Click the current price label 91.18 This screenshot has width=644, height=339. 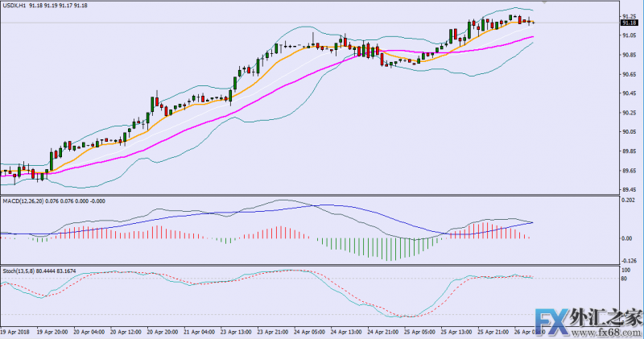coord(630,24)
